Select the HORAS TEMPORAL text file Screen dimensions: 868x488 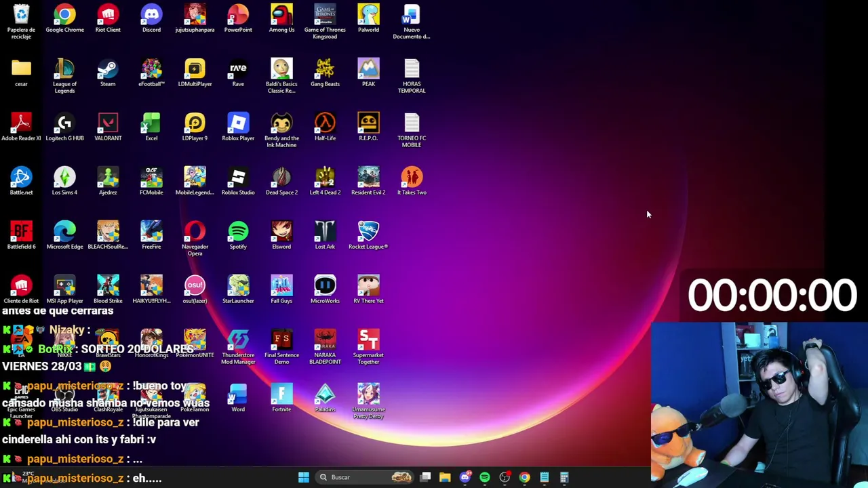click(x=412, y=75)
